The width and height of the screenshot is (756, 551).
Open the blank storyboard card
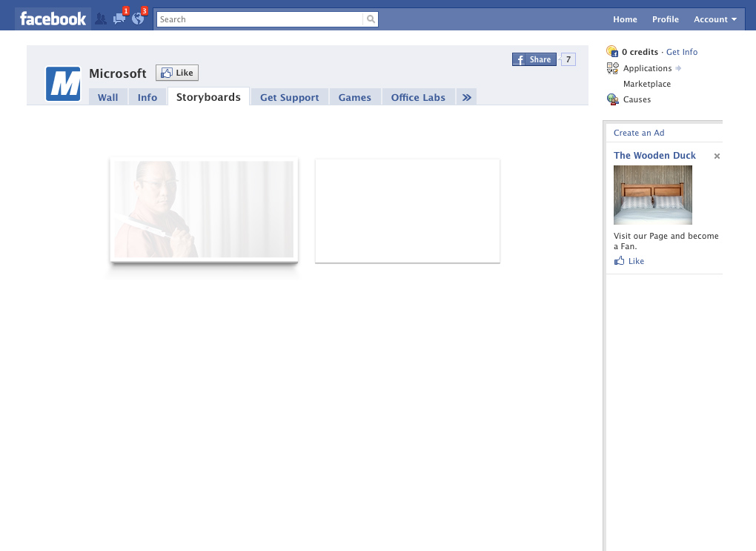pyautogui.click(x=408, y=211)
